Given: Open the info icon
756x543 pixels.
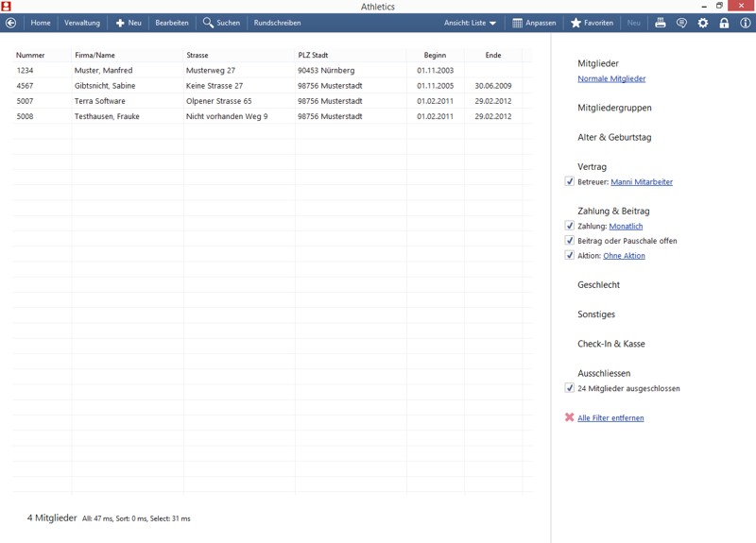Looking at the screenshot, I should coord(746,23).
